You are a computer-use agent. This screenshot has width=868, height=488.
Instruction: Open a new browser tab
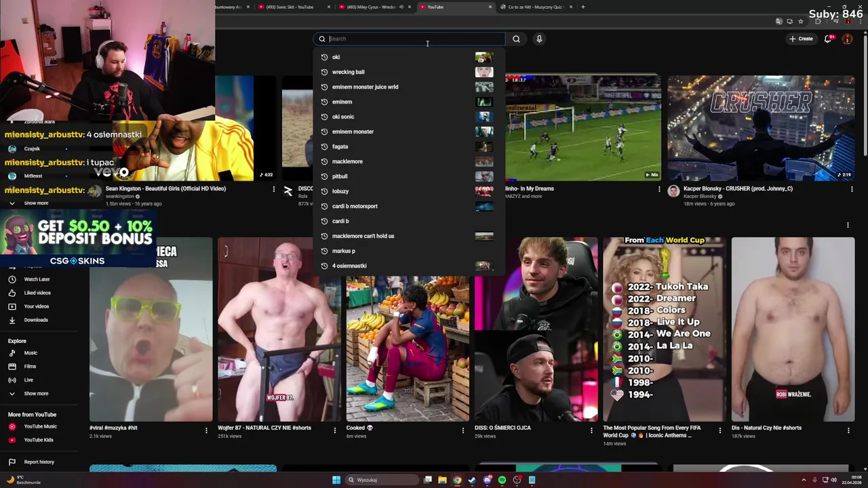(x=583, y=7)
